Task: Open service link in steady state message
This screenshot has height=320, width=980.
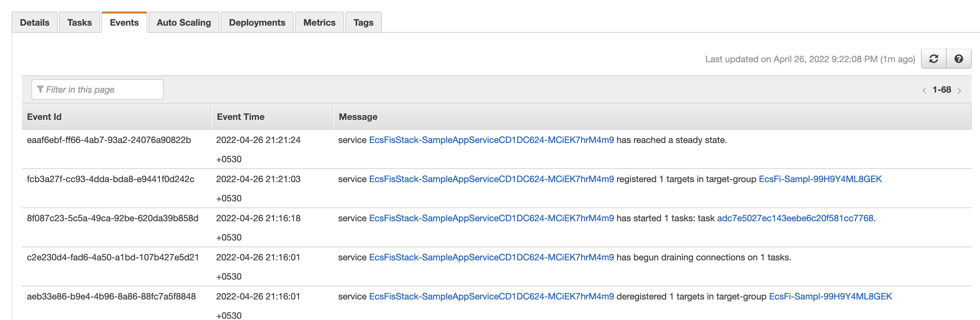Action: 491,140
